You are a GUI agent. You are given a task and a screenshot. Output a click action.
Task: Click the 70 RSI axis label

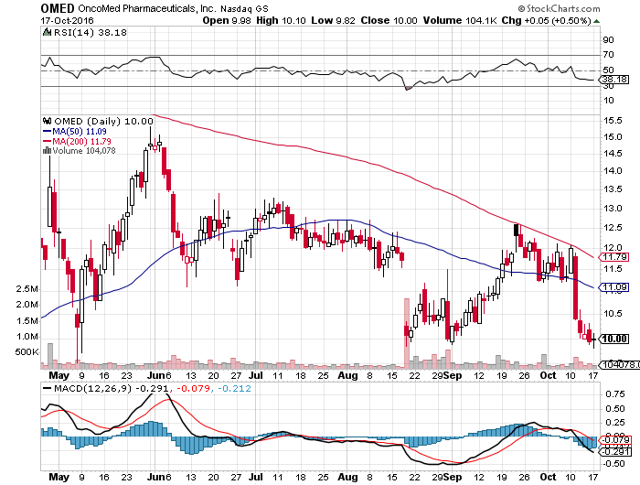coord(608,55)
